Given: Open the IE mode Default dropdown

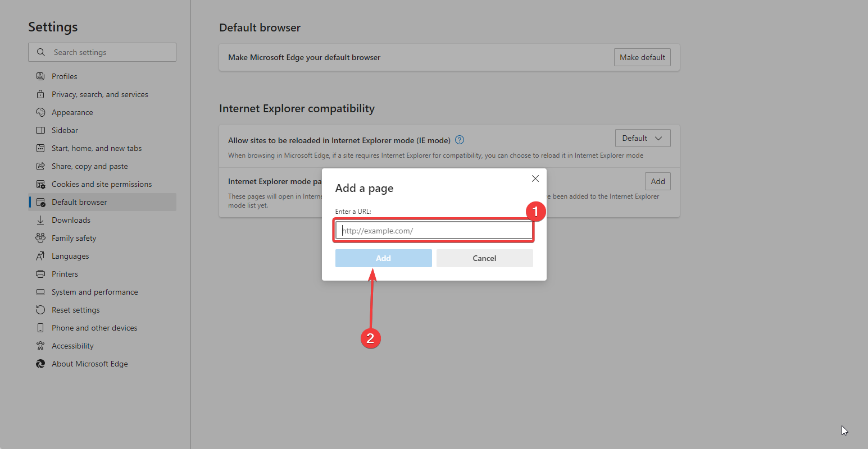Looking at the screenshot, I should coord(643,138).
